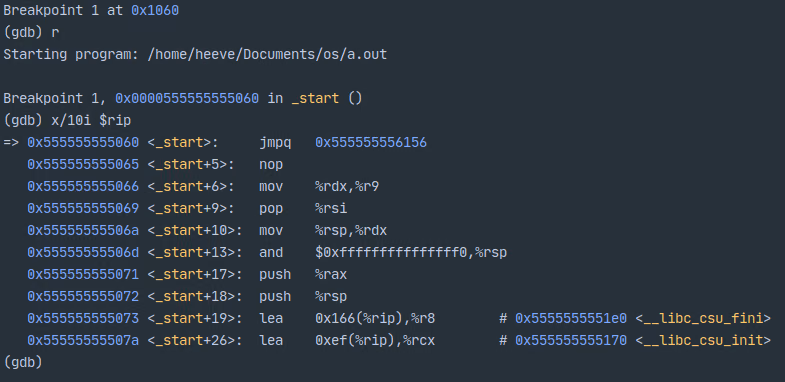Click address 0x555555555072 at _start+18

(x=83, y=297)
